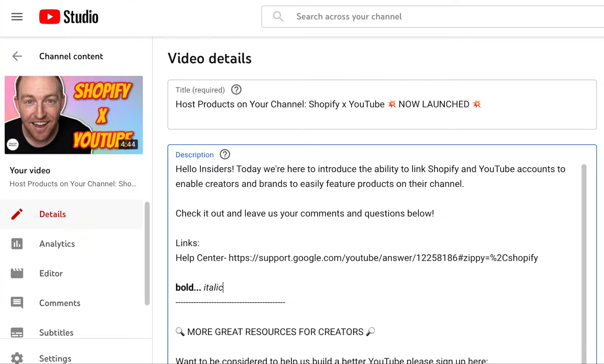Click the Editor clapperboard icon
Screen dimensions: 604x364
(17, 273)
